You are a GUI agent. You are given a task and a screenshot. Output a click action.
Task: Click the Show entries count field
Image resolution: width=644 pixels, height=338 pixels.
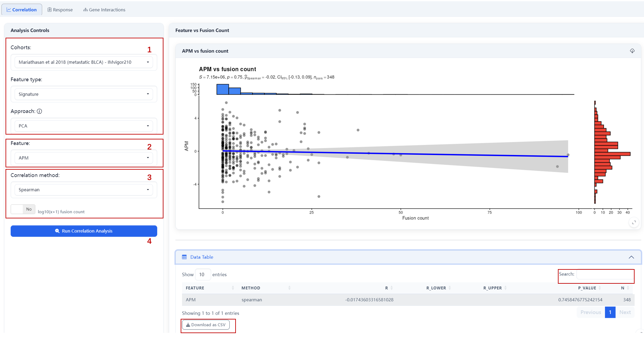click(203, 275)
